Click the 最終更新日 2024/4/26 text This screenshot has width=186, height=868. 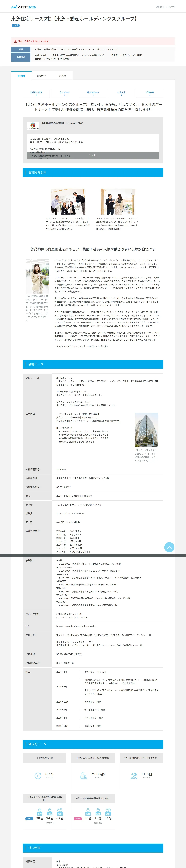point(165,7)
